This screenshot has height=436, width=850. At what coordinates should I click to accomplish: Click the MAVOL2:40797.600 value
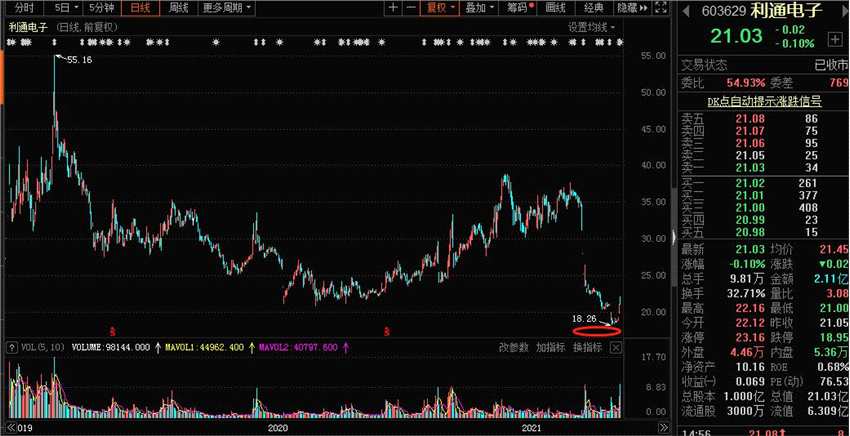(x=298, y=348)
